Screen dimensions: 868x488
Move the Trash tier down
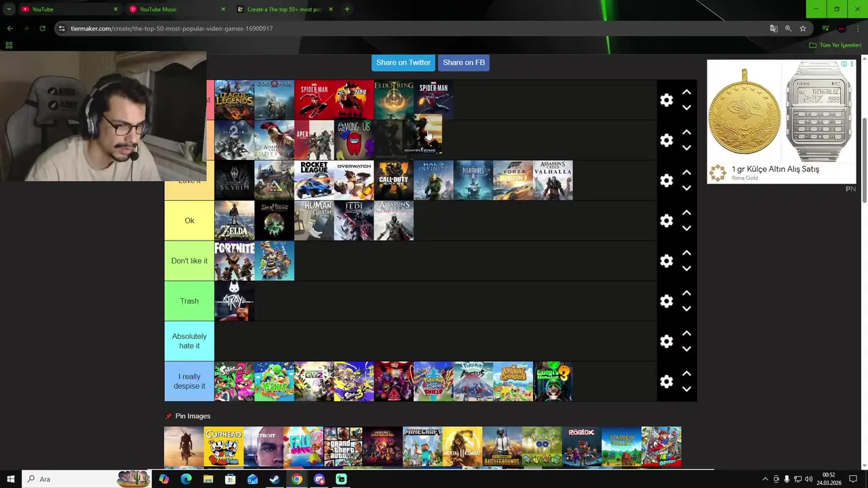(686, 309)
